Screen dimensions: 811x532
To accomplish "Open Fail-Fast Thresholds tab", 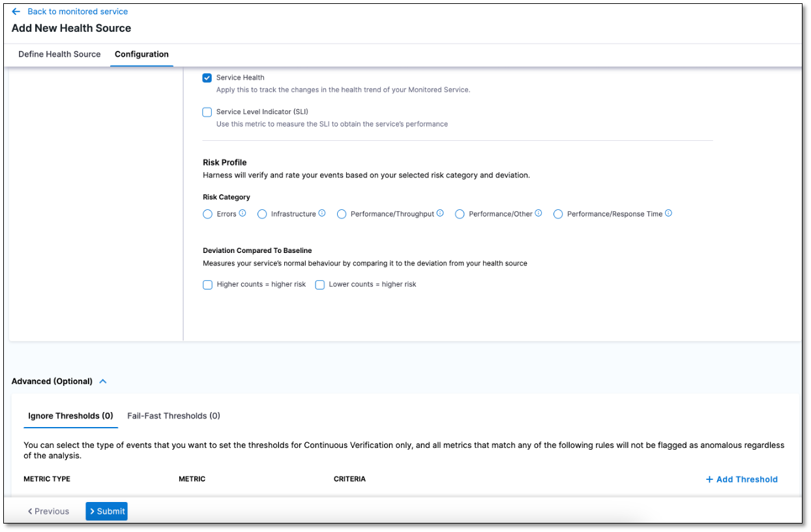I will coord(173,416).
